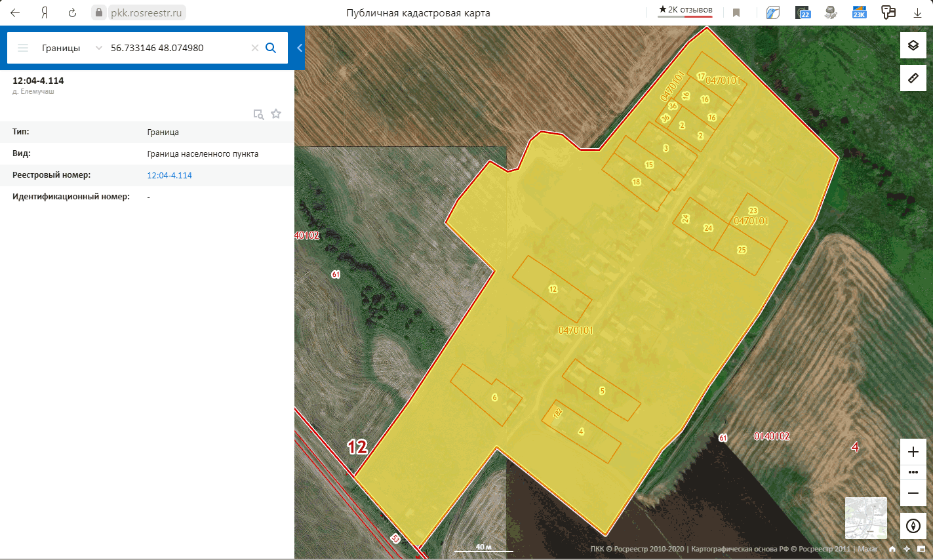This screenshot has height=560, width=933.
Task: Click the locate-me crosshair in map footer
Action: (x=907, y=550)
